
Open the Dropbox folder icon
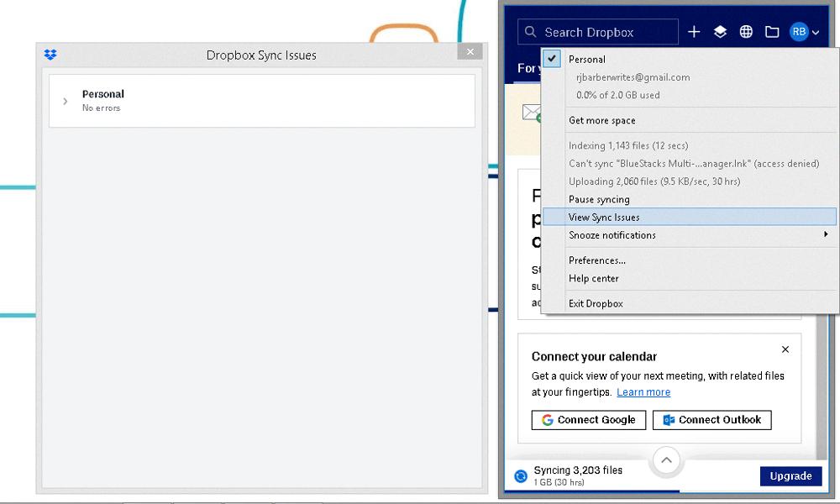pos(772,32)
